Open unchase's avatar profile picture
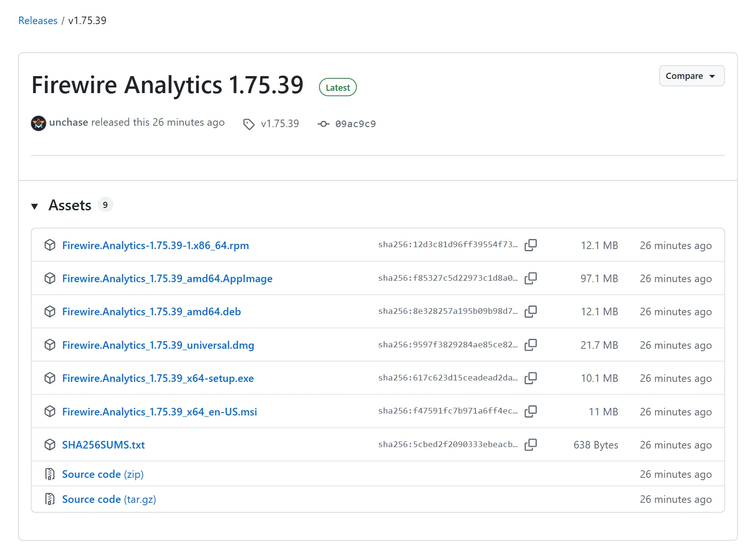 (38, 123)
